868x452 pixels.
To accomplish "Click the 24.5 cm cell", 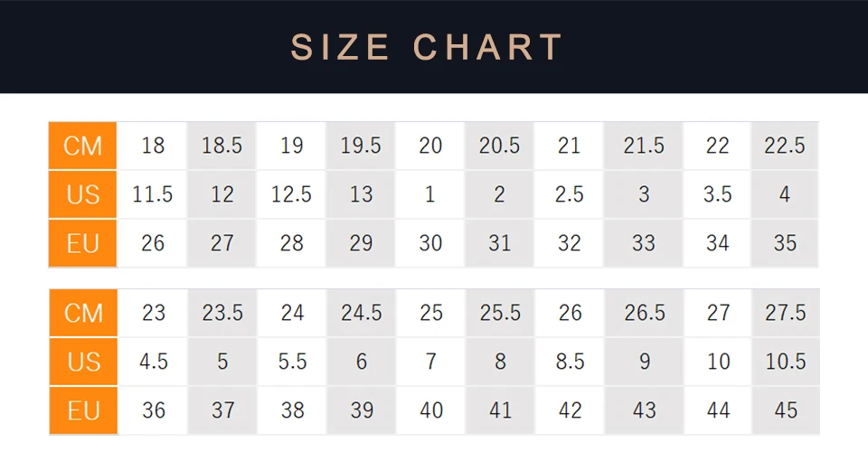I will point(362,313).
